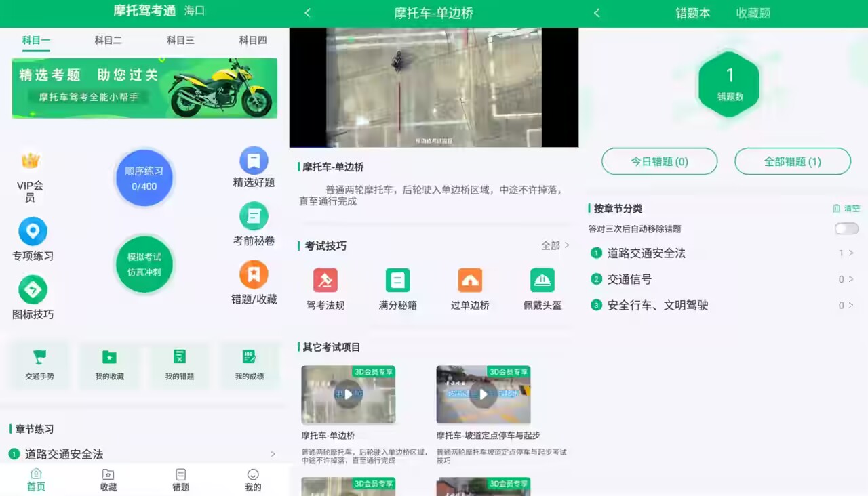The width and height of the screenshot is (868, 496).
Task: Open 专项练习 location pin icon
Action: (x=33, y=231)
